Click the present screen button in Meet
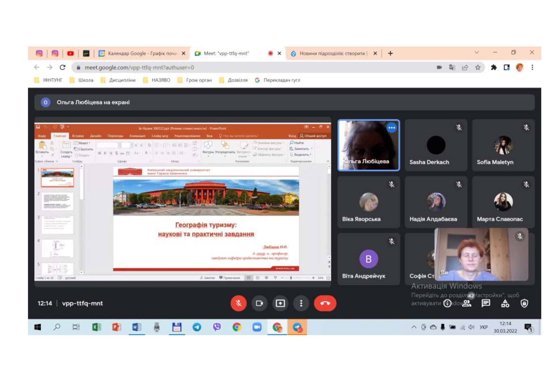This screenshot has width=555, height=392. [x=280, y=303]
